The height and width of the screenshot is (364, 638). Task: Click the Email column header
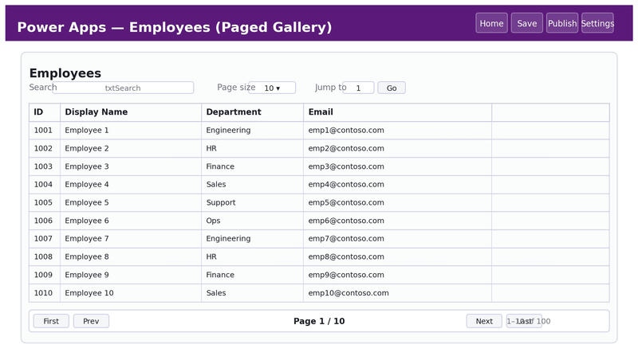pyautogui.click(x=397, y=112)
